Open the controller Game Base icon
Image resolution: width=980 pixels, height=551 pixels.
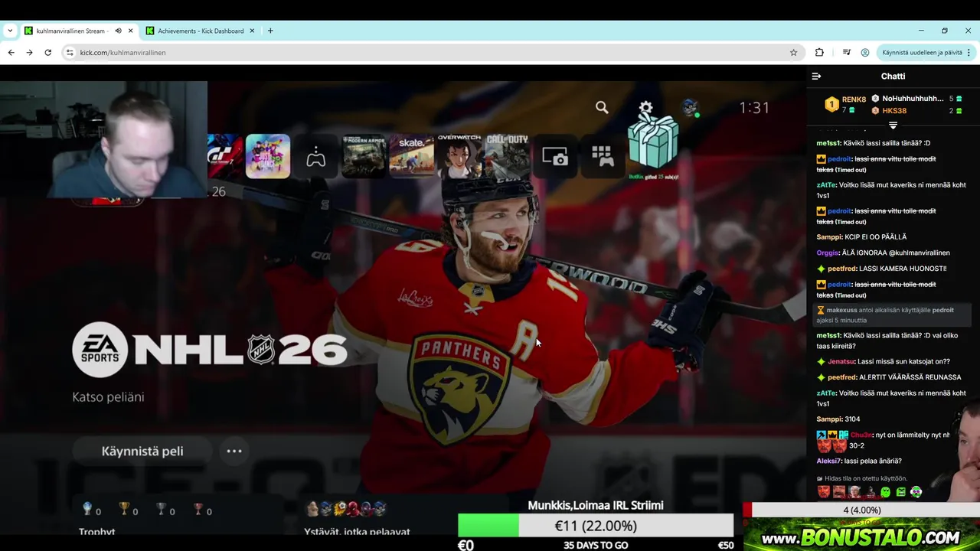click(315, 157)
